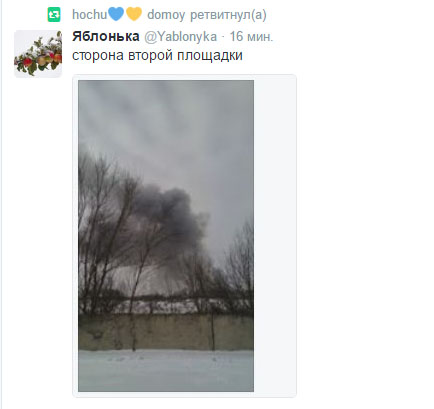Image resolution: width=434 pixels, height=409 pixels.
Task: Open the tweet via 16 мин. timestamp
Action: [251, 36]
